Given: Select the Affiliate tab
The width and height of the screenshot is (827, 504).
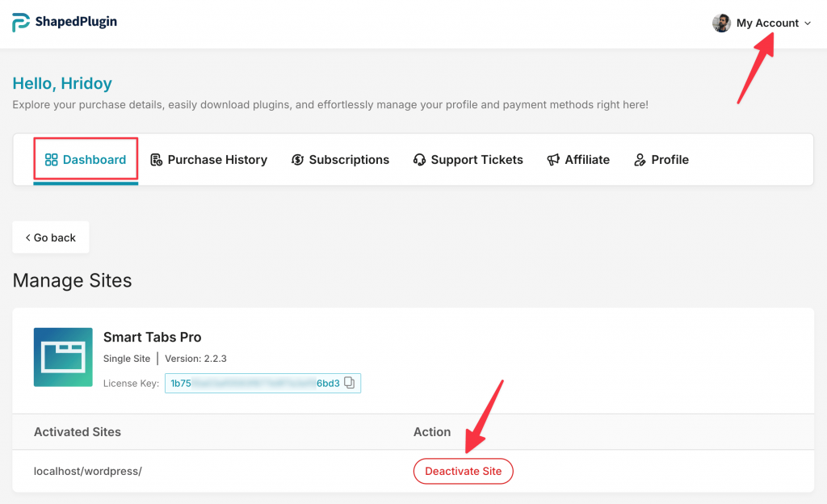Looking at the screenshot, I should point(578,160).
